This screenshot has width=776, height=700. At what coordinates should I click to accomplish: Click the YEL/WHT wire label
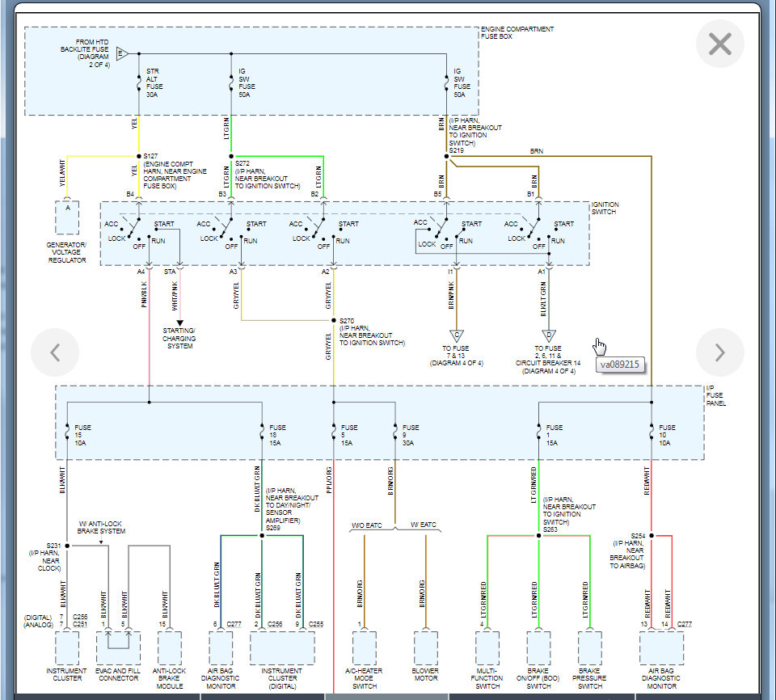coord(62,173)
